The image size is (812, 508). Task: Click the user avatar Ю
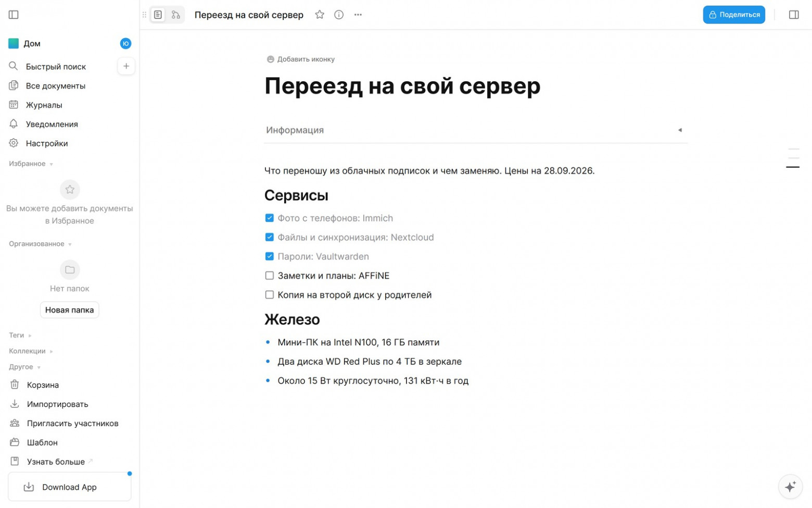point(125,44)
